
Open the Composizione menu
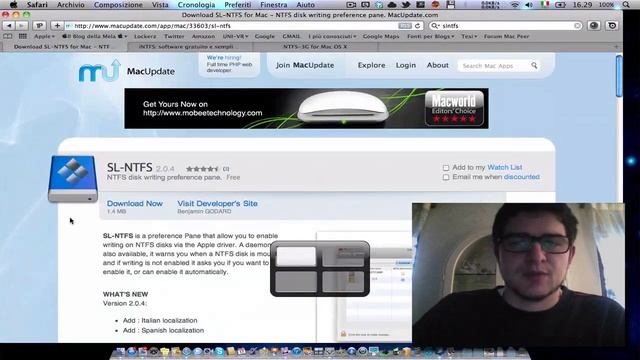coord(118,5)
